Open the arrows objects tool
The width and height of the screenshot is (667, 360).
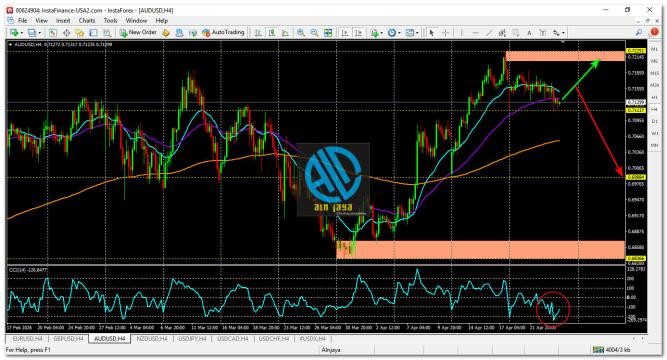(556, 33)
